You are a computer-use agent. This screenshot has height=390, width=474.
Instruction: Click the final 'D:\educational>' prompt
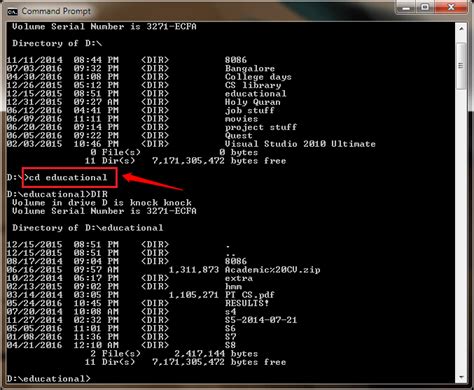(x=49, y=379)
